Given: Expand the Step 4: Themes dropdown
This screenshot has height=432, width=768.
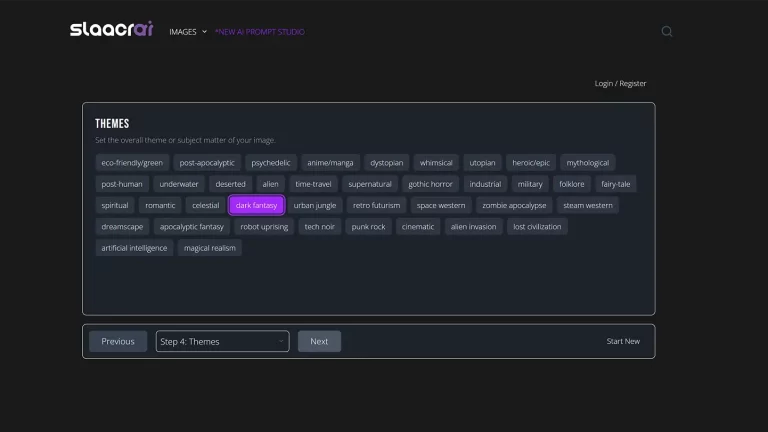Looking at the screenshot, I should (x=222, y=341).
